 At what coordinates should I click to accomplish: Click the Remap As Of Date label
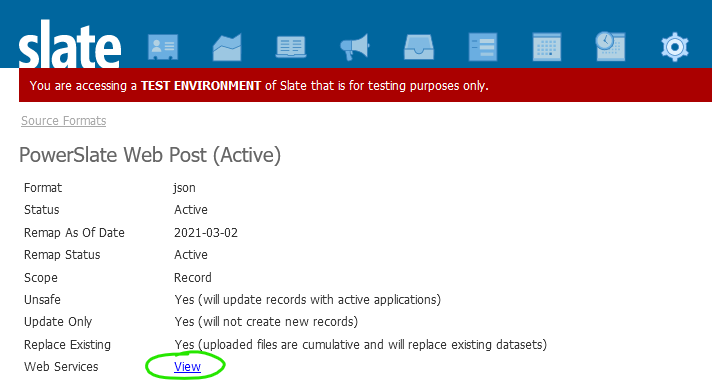pyautogui.click(x=74, y=233)
